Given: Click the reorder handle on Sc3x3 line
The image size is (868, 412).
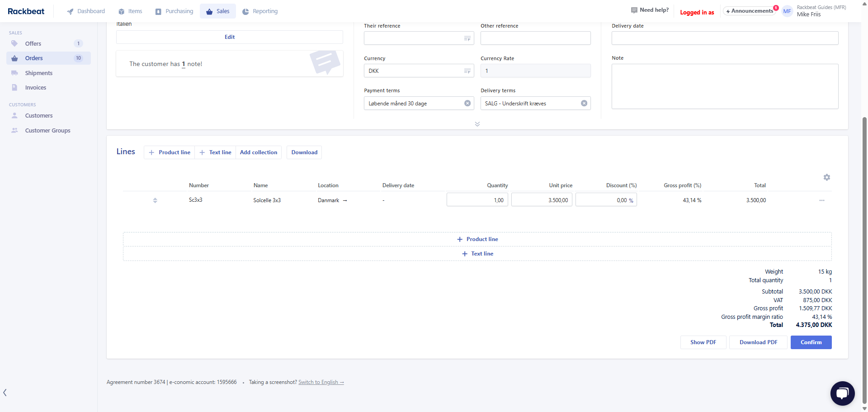Looking at the screenshot, I should (155, 200).
